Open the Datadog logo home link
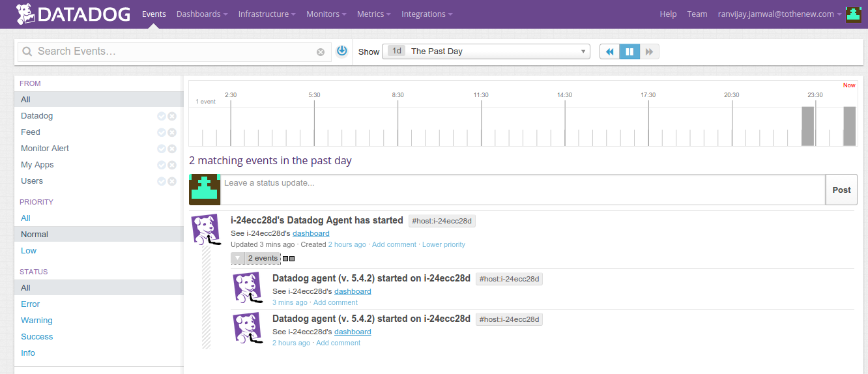Image resolution: width=868 pixels, height=374 pixels. (74, 14)
